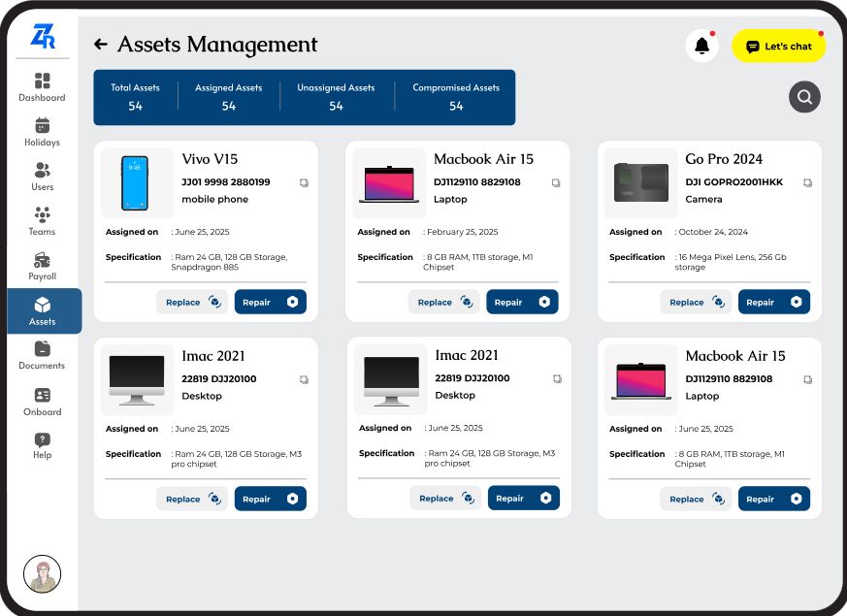Replace the Macbook Air assigned February 25, 2025
The height and width of the screenshot is (616, 847).
(444, 302)
